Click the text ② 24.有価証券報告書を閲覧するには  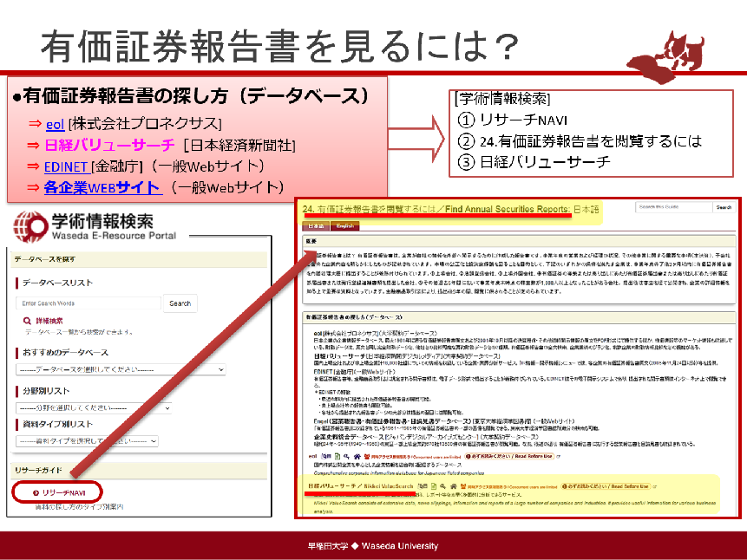(x=580, y=141)
